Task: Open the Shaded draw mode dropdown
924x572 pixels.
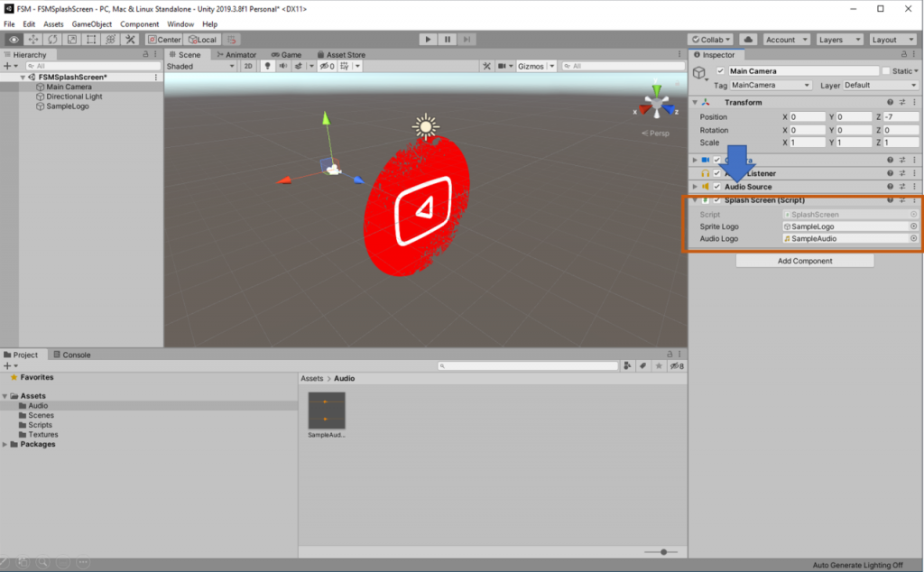Action: coord(200,66)
